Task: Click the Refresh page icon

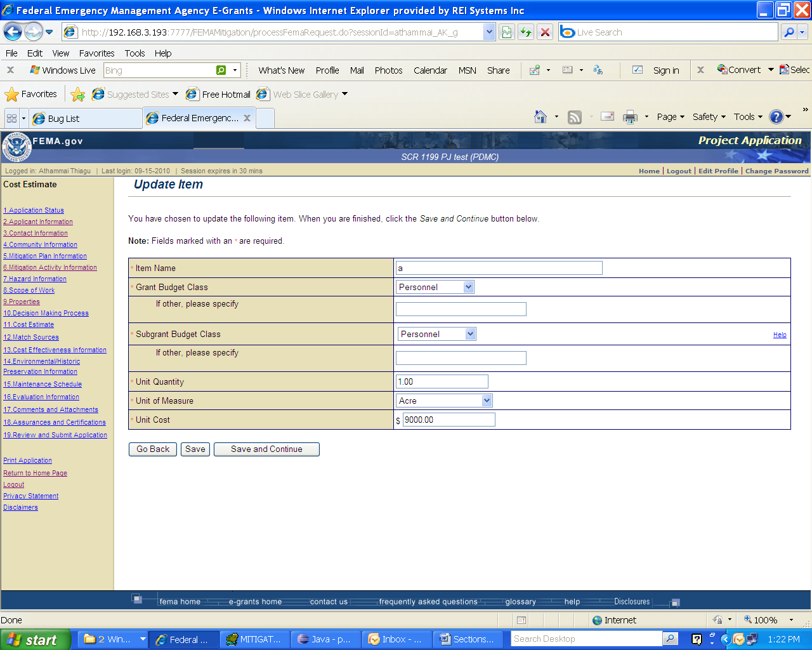Action: (526, 32)
